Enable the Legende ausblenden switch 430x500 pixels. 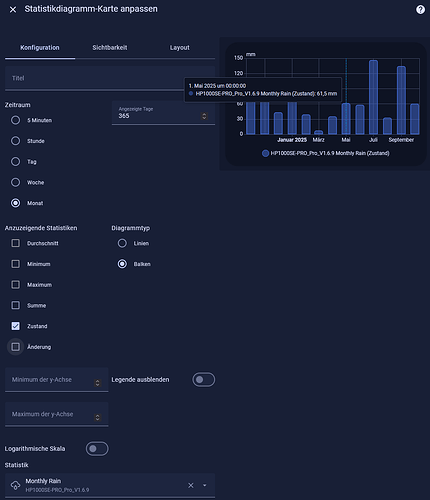pos(203,380)
